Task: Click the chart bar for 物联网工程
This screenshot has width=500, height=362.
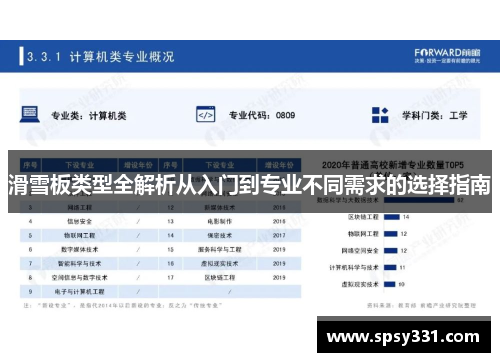Action: pyautogui.click(x=391, y=234)
